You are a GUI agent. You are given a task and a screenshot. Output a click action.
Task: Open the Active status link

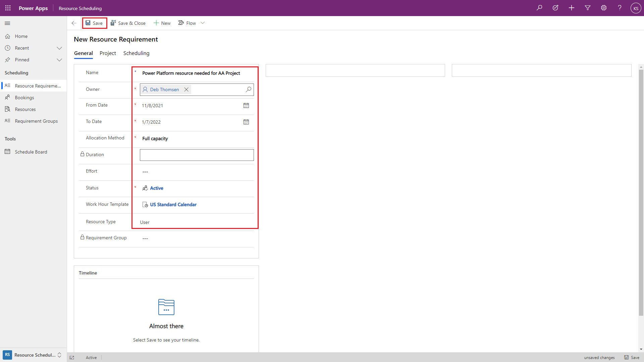[156, 188]
